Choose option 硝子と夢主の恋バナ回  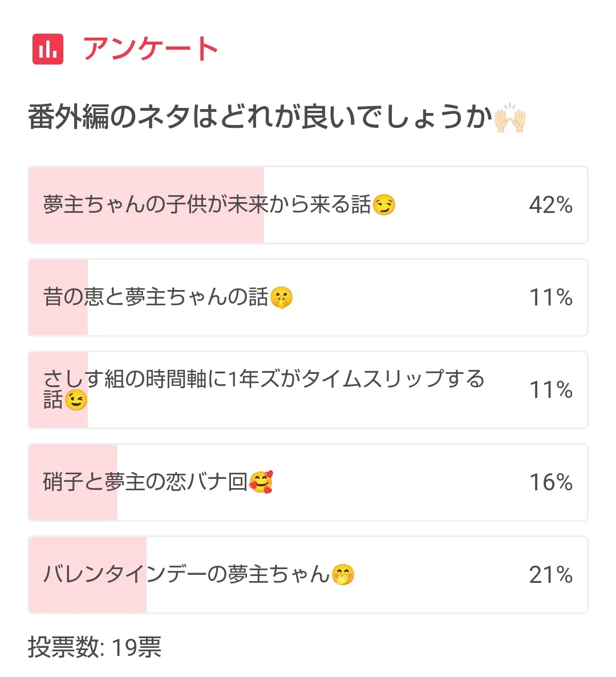(x=145, y=482)
